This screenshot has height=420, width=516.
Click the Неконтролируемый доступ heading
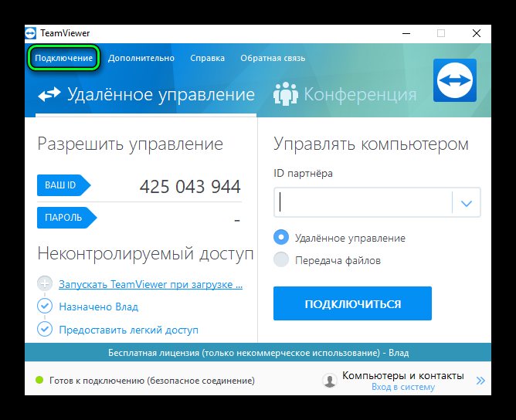[145, 254]
